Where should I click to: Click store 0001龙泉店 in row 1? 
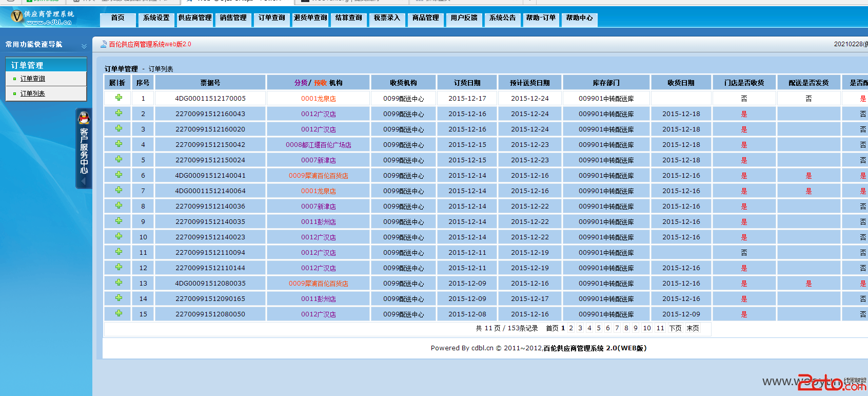coord(319,99)
